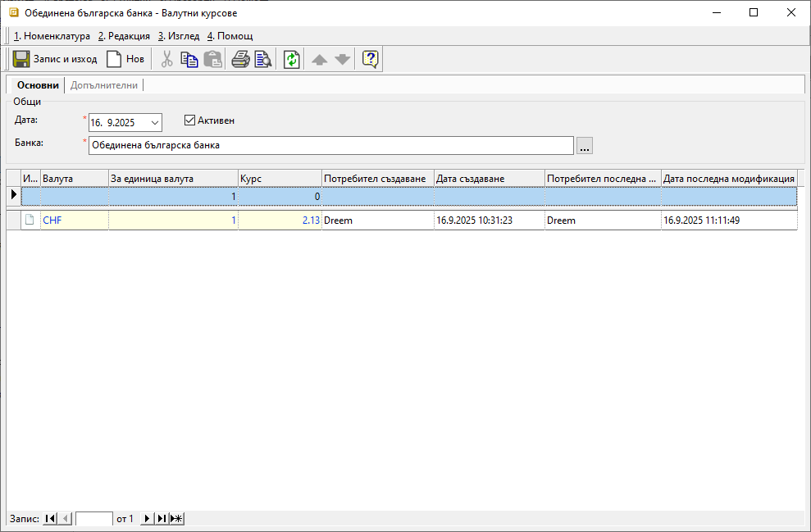The height and width of the screenshot is (532, 811).
Task: Click the Банка input field
Action: (x=331, y=145)
